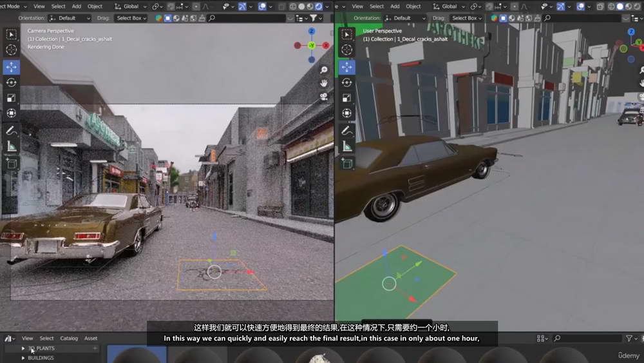This screenshot has height=363, width=644.
Task: Switch left viewport to material preview shading
Action: [310, 6]
